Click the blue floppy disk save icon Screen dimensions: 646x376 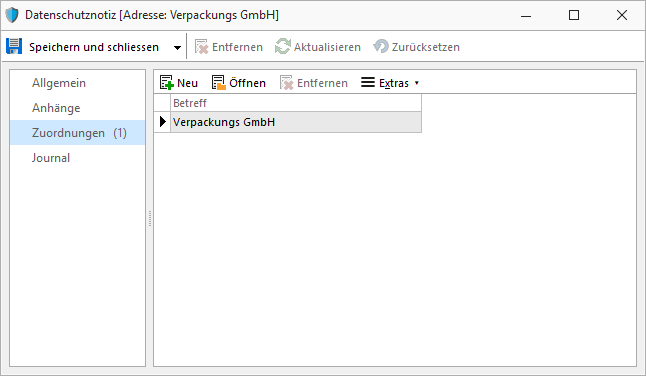click(14, 47)
